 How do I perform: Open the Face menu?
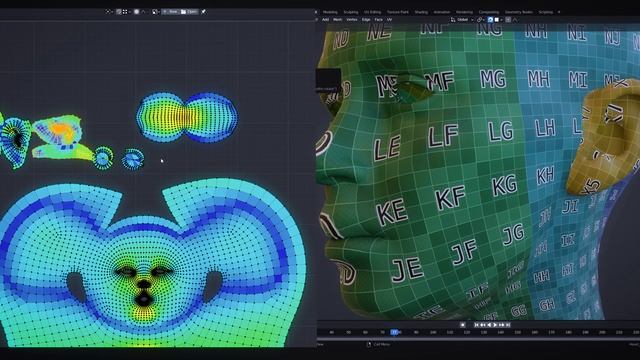[379, 20]
